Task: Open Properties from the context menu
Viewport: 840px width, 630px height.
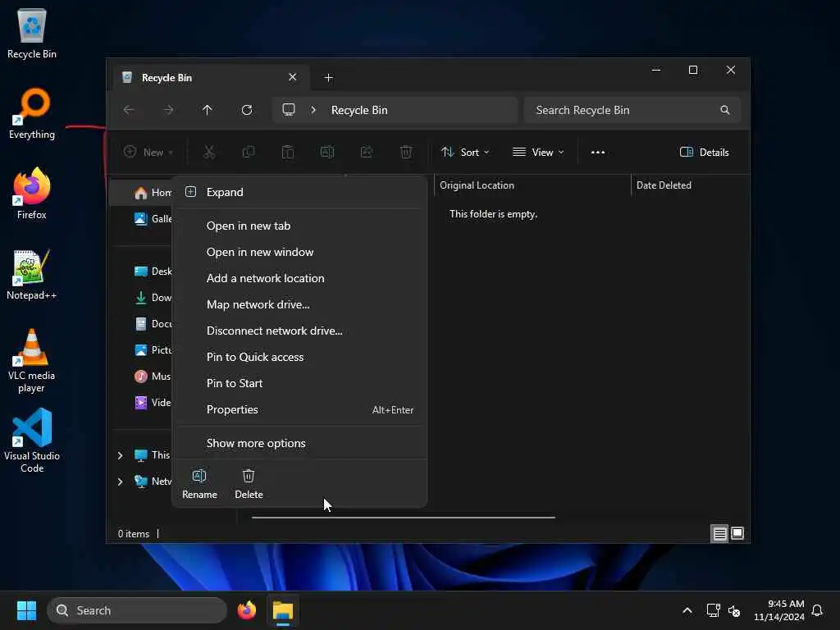Action: point(299,409)
